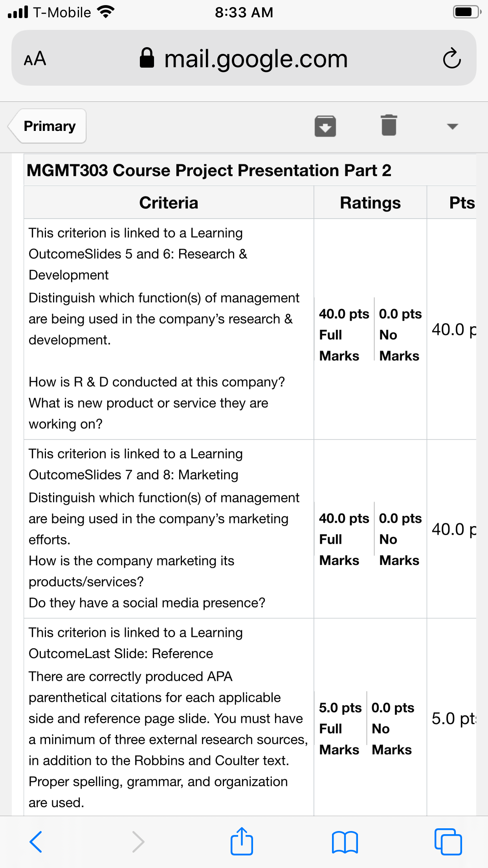Tap the mail.google.com address field
The image size is (488, 868).
[x=244, y=58]
